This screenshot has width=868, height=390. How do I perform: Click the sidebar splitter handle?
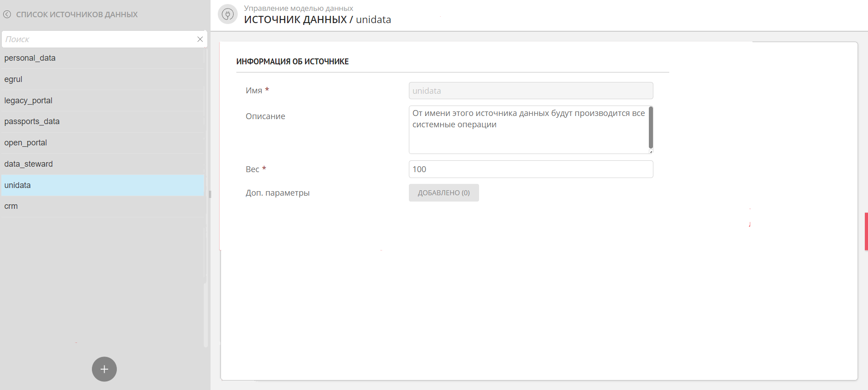210,194
